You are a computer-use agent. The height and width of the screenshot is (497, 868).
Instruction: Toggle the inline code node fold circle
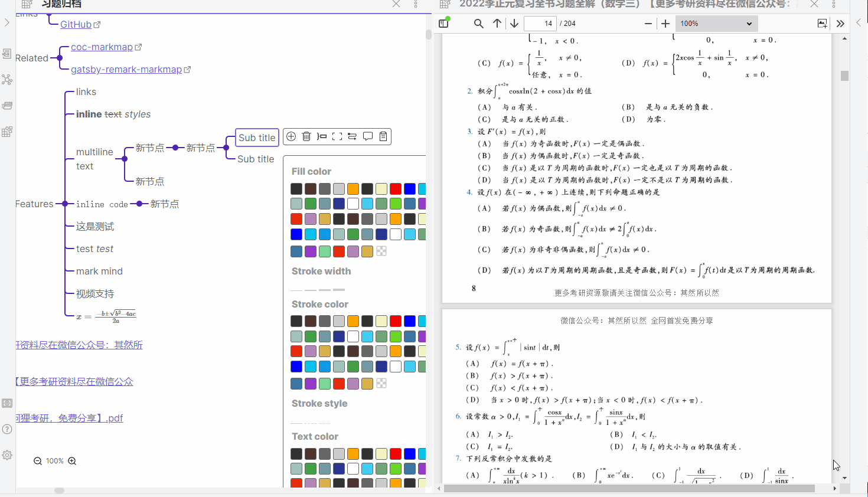click(x=139, y=204)
